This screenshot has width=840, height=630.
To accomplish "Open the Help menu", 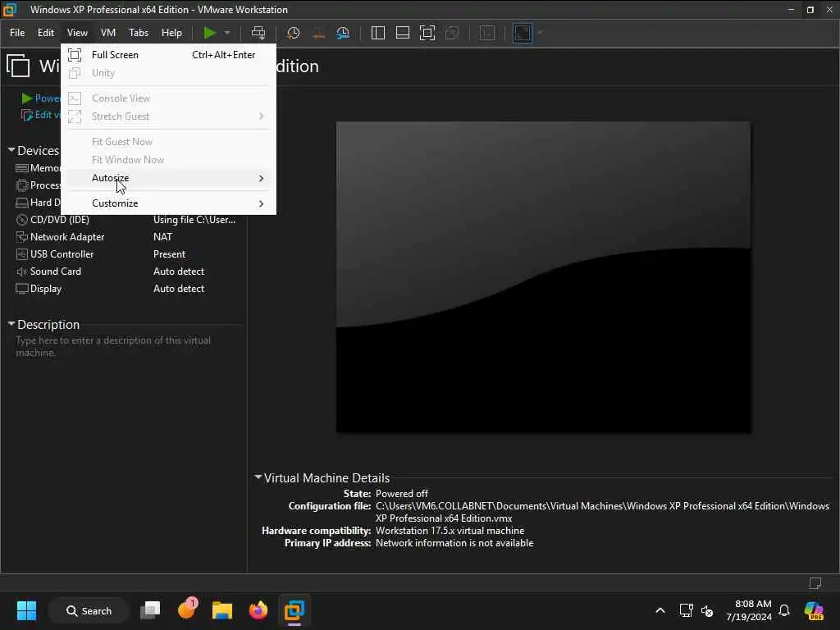I will coord(171,33).
